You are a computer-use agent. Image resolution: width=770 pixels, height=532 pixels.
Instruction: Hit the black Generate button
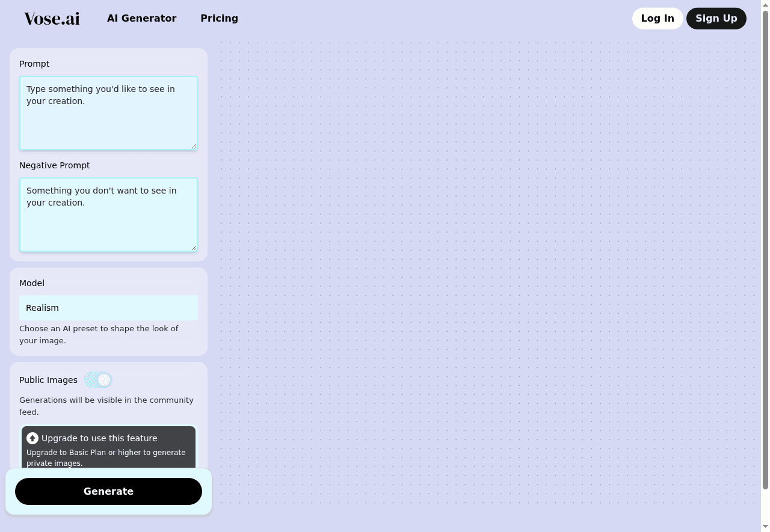[x=108, y=491]
